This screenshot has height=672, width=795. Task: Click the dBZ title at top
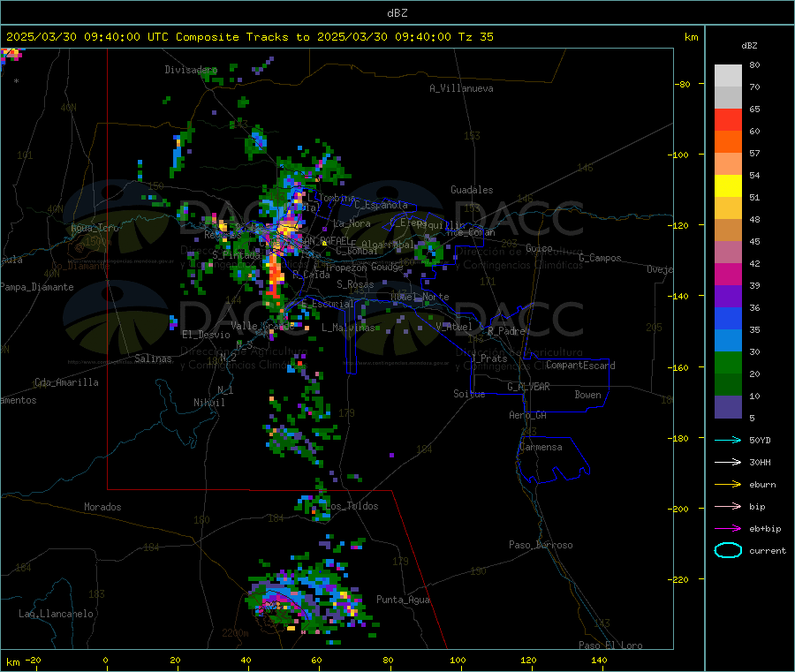(x=397, y=12)
